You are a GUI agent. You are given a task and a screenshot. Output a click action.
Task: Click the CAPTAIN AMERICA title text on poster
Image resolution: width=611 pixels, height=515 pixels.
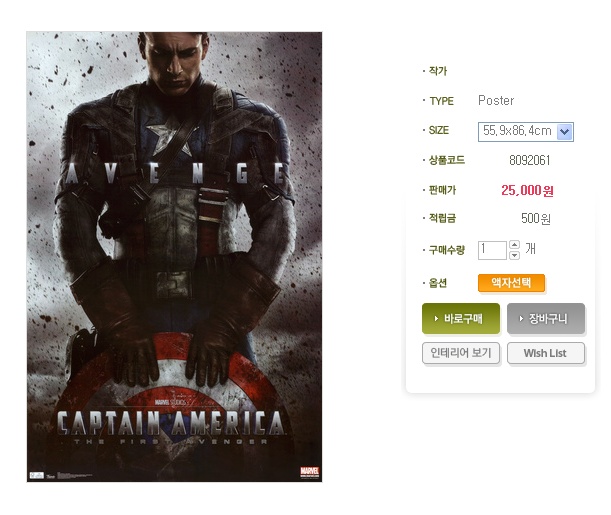(x=171, y=423)
